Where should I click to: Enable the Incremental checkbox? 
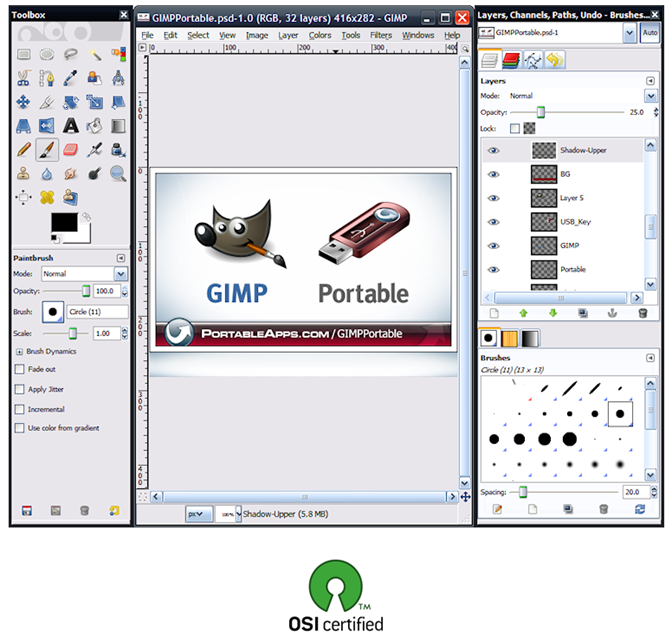tap(19, 409)
